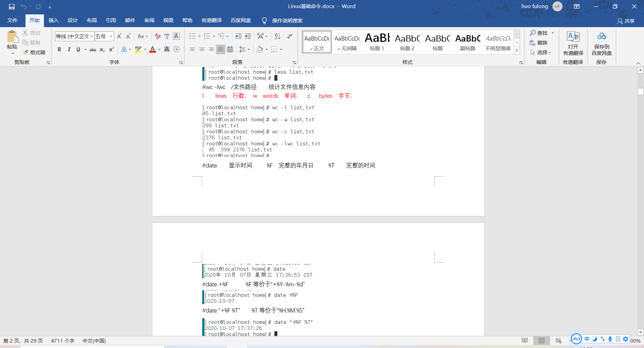644x348 pixels.
Task: Apply superscript formatting
Action: click(112, 50)
